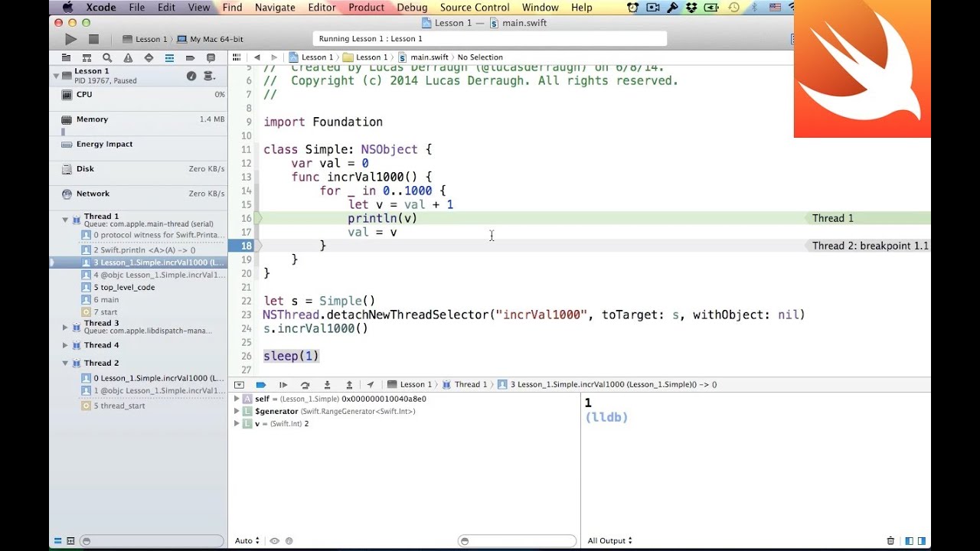This screenshot has width=980, height=551.
Task: Open the Xcode application menu
Action: click(101, 8)
